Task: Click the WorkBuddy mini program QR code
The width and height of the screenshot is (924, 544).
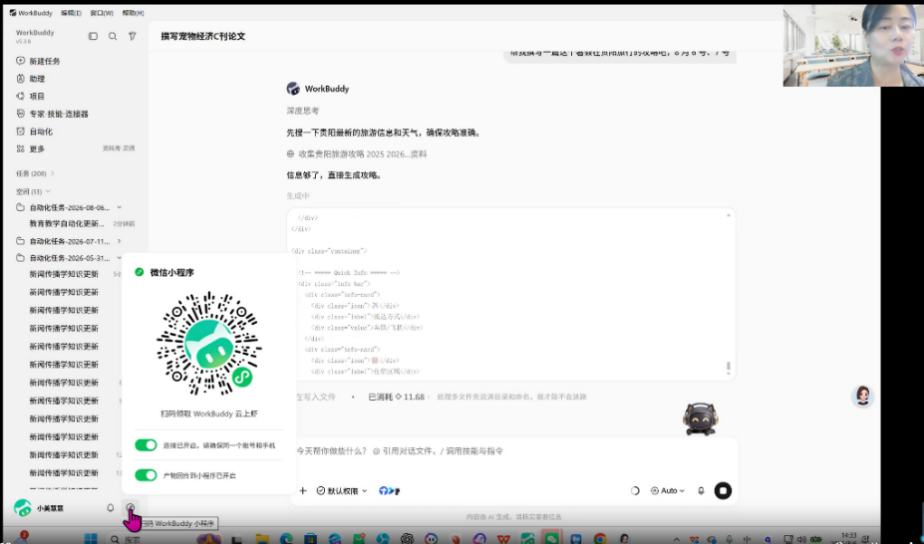Action: tap(209, 343)
